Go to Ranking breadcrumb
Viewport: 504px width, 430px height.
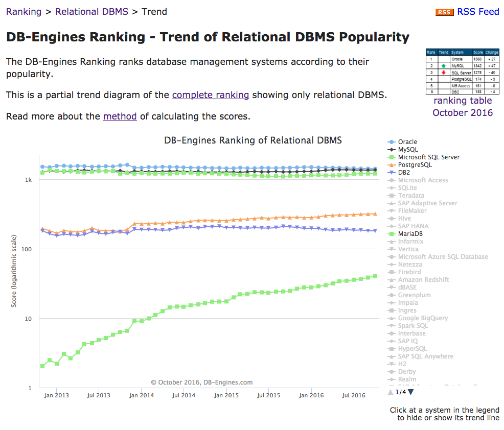click(x=24, y=12)
